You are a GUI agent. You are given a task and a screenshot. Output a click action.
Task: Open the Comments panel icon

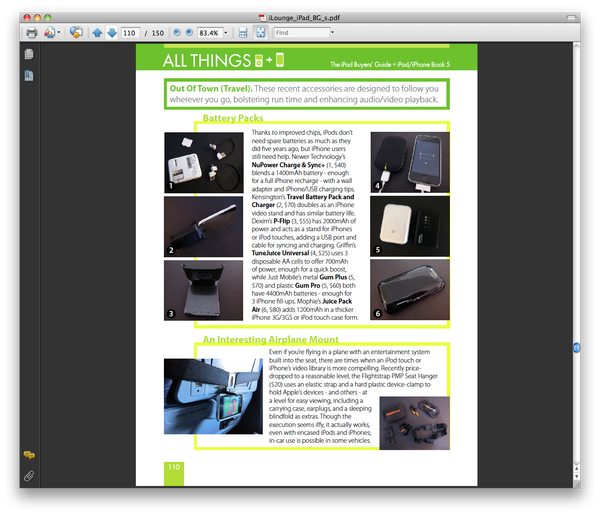click(29, 455)
